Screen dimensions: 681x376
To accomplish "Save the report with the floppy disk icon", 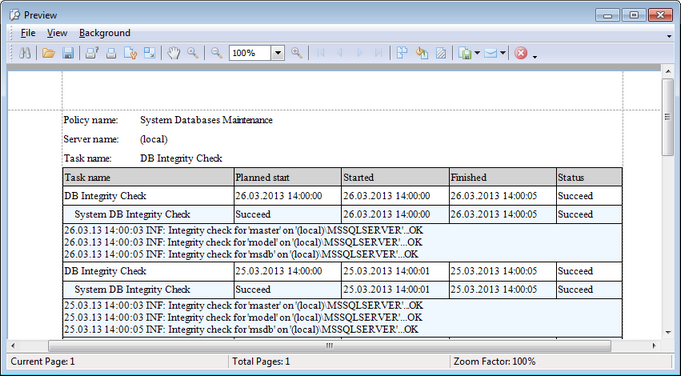I will (68, 53).
